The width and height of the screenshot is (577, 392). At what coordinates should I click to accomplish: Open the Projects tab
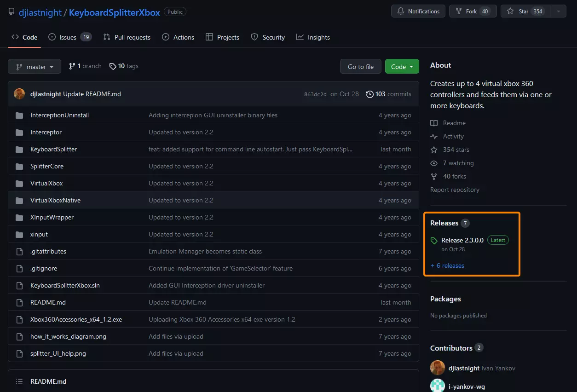(223, 37)
